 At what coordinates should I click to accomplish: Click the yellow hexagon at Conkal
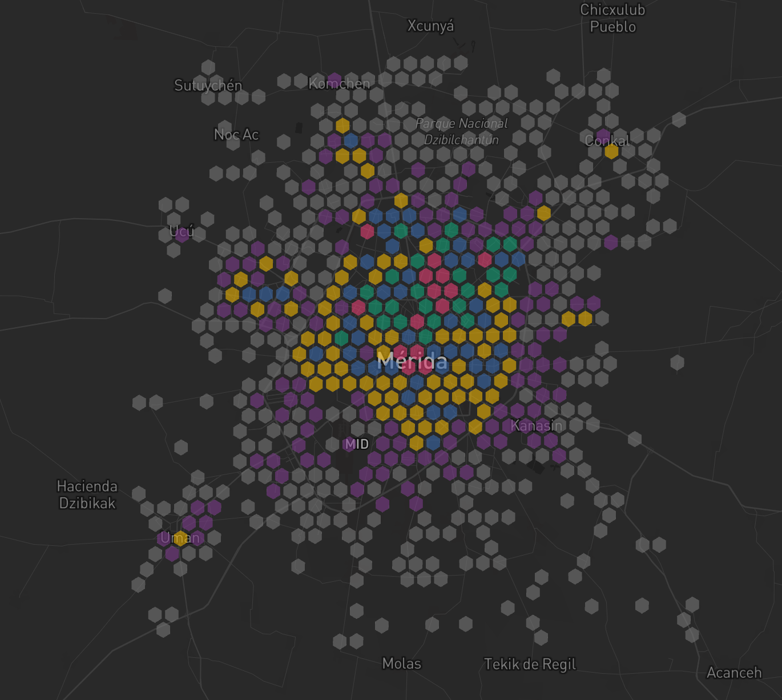(x=611, y=152)
